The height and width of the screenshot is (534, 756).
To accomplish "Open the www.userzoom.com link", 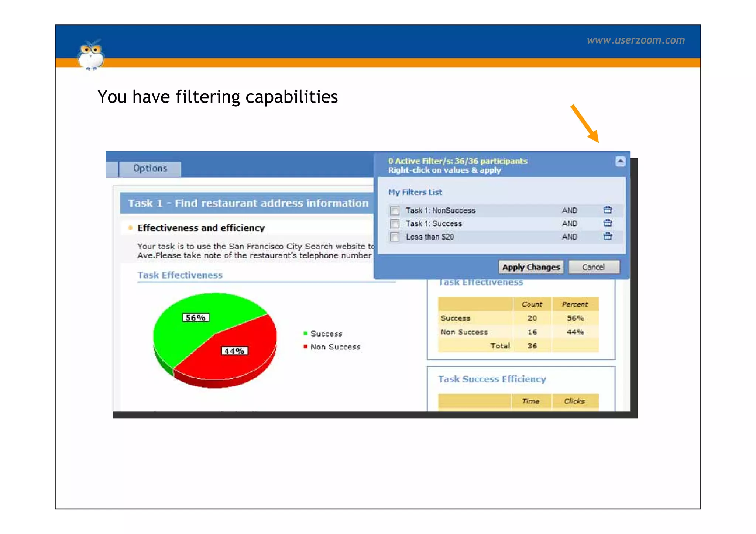I will tap(636, 40).
